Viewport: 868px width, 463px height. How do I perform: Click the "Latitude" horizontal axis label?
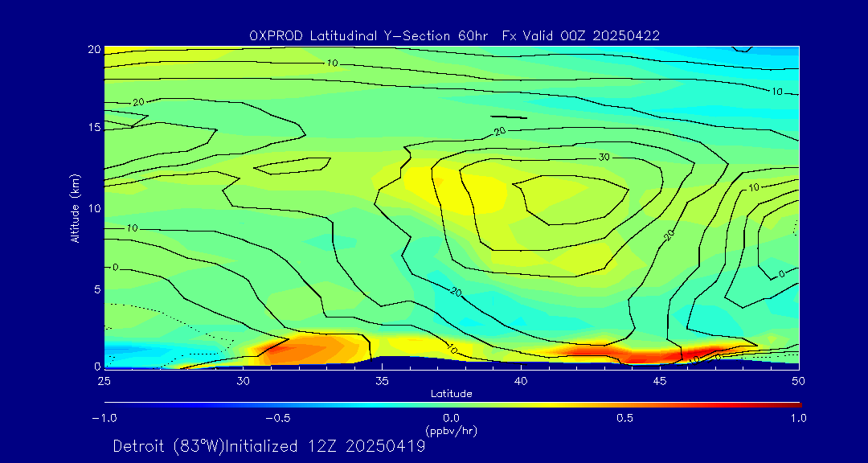451,394
